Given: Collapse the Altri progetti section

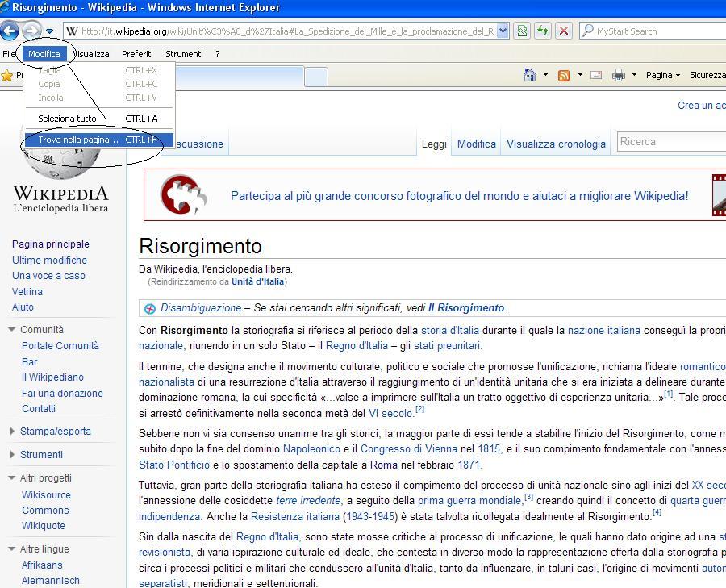Looking at the screenshot, I should 40,477.
